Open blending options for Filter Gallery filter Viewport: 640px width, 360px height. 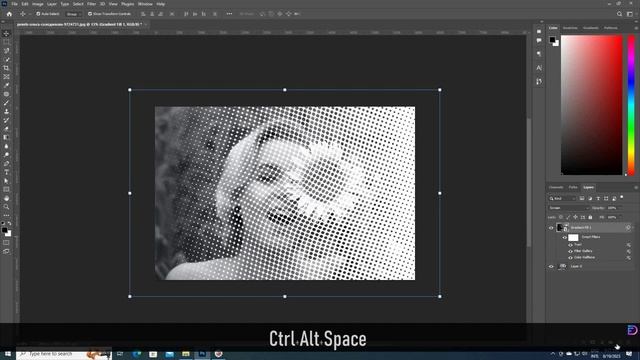629,251
